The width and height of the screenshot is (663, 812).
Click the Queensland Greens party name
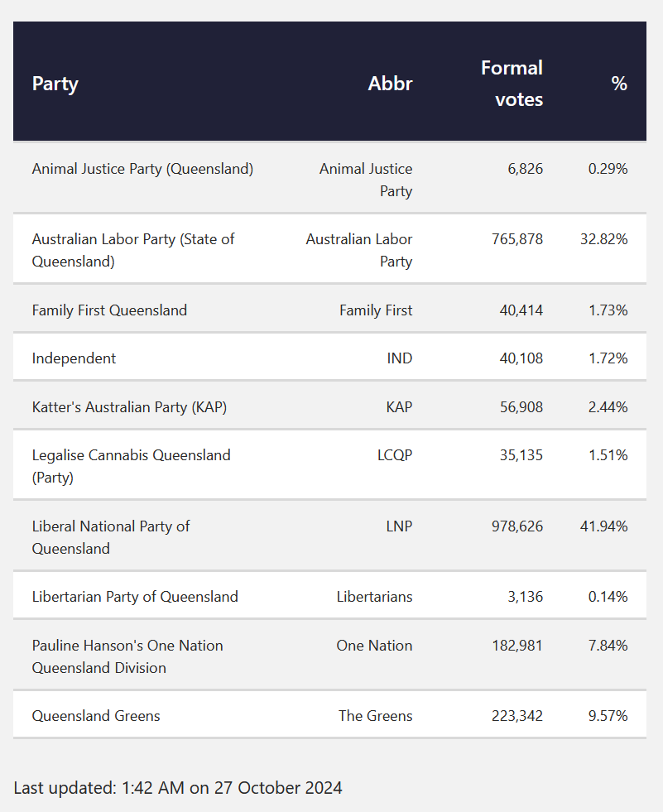coord(96,716)
